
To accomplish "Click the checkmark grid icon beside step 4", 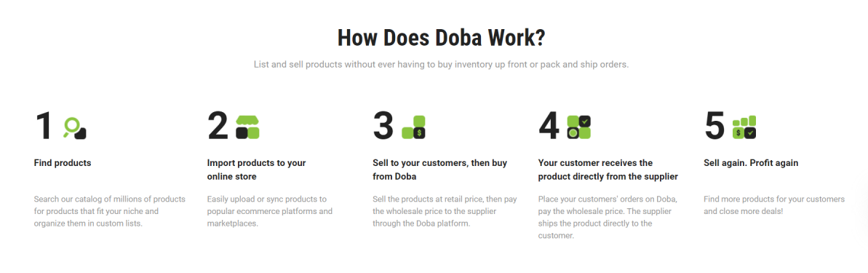I will click(x=579, y=127).
